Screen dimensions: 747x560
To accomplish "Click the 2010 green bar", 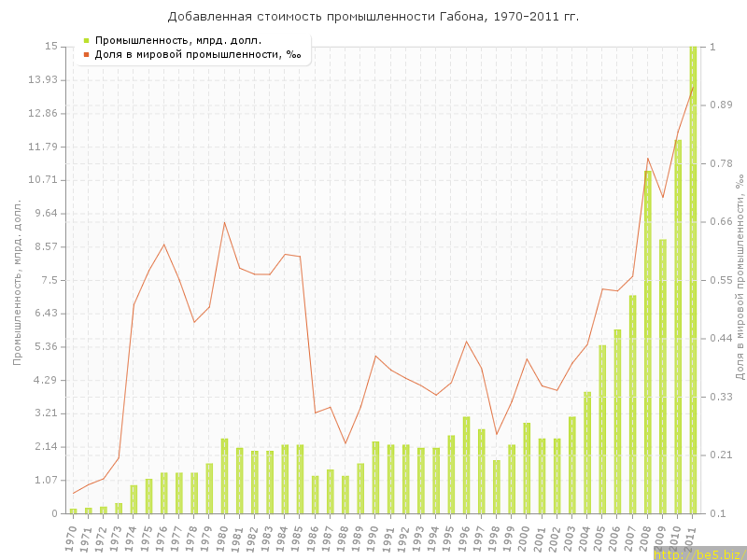I will pyautogui.click(x=678, y=327).
